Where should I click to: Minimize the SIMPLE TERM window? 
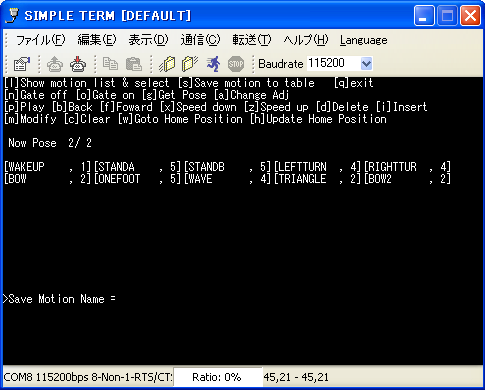[x=424, y=16]
